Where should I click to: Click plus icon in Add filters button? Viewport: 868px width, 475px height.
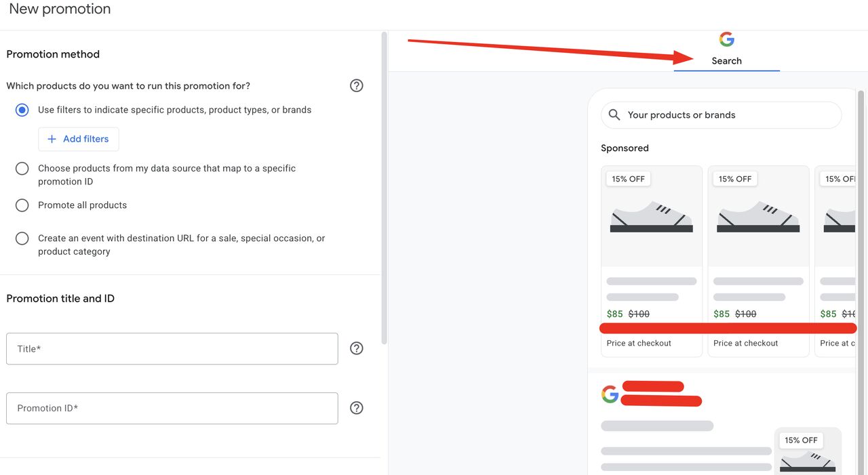(52, 139)
